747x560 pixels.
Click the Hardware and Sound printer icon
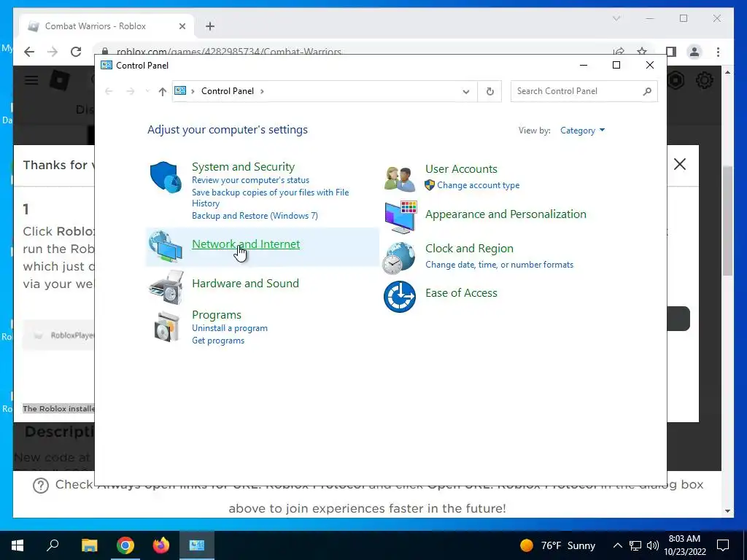166,287
